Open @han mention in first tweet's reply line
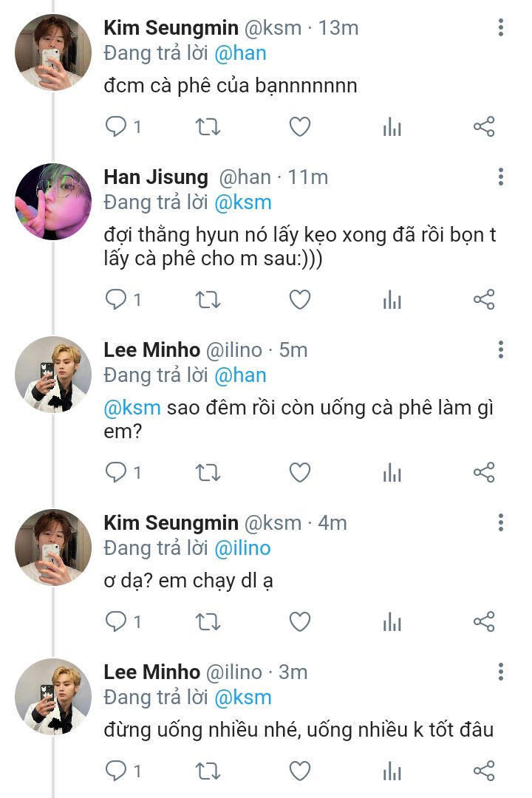The height and width of the screenshot is (798, 532). coord(240,53)
